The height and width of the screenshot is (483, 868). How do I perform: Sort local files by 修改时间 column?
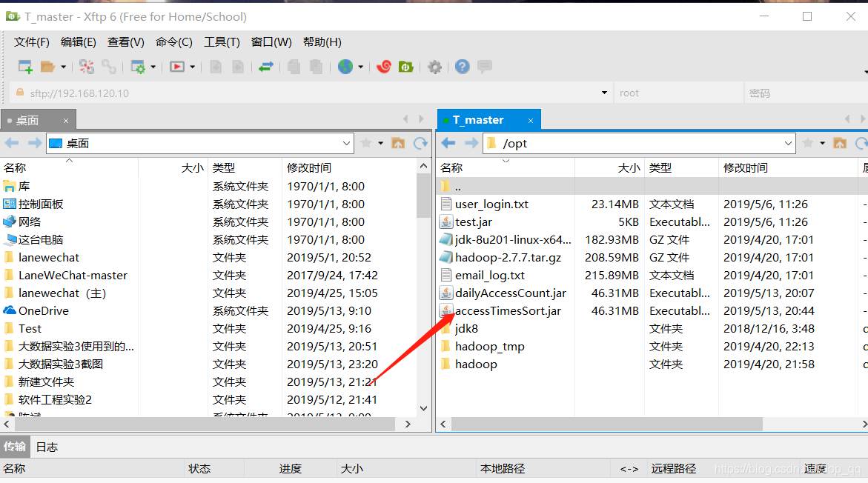pyautogui.click(x=348, y=167)
